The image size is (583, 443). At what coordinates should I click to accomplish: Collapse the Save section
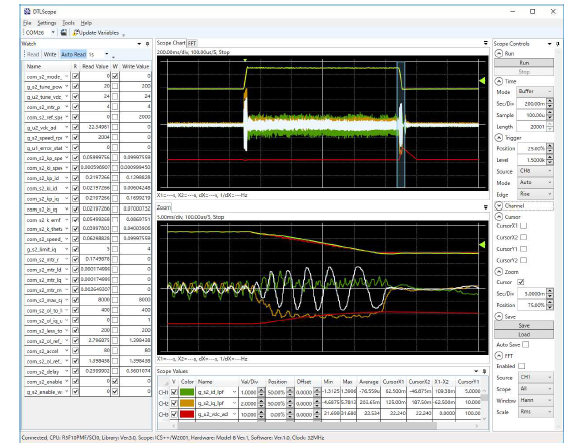tap(499, 317)
